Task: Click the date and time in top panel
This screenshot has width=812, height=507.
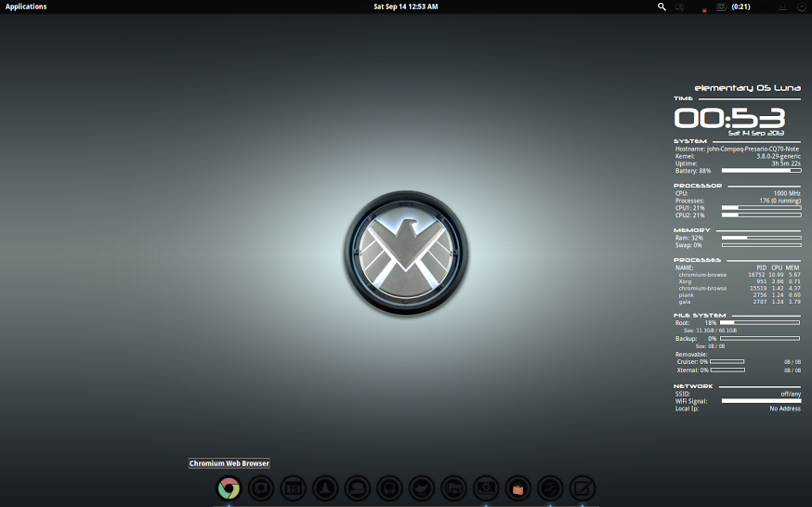Action: 405,6
